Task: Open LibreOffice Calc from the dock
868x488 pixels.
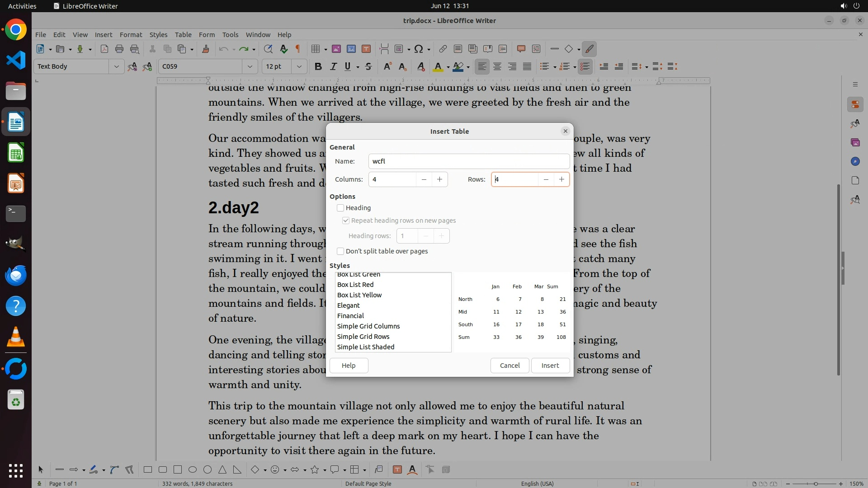Action: 16,153
